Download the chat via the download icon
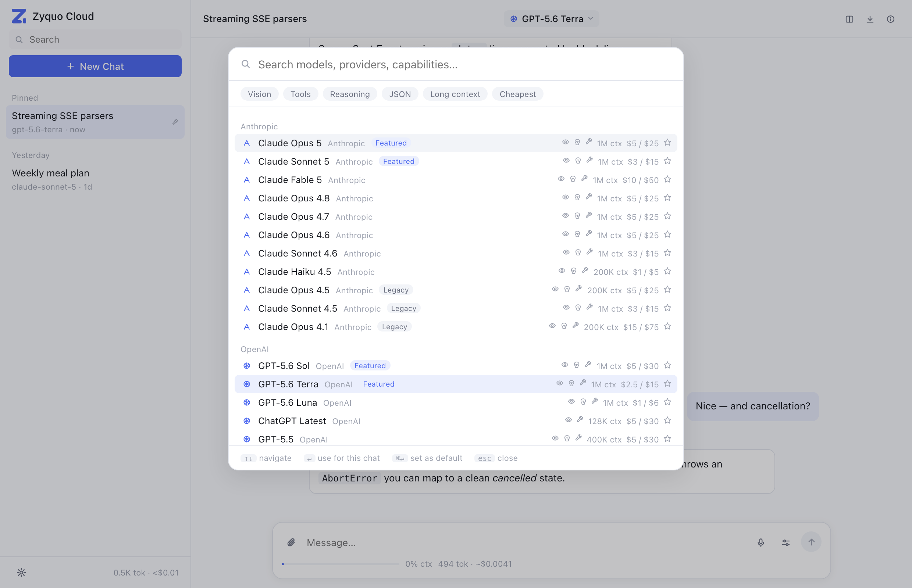Screen dimensions: 912x588 pyautogui.click(x=870, y=19)
